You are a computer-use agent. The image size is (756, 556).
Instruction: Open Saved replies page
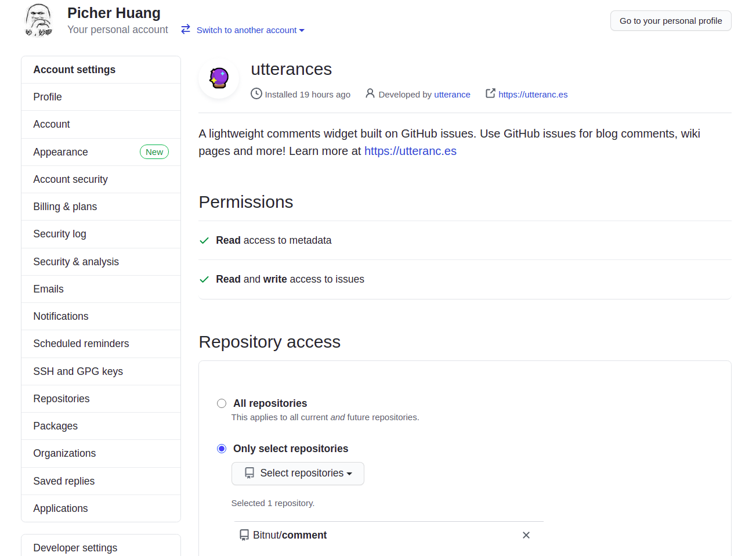[x=101, y=481]
